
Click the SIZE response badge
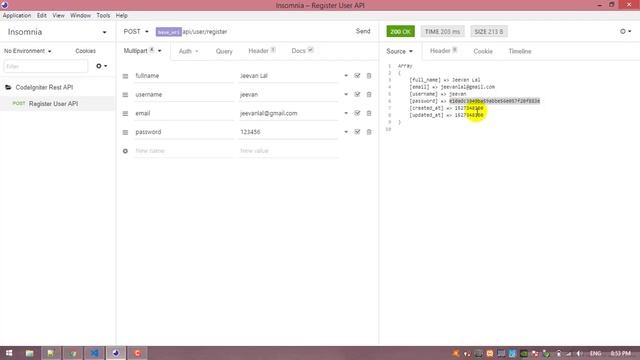click(x=489, y=31)
